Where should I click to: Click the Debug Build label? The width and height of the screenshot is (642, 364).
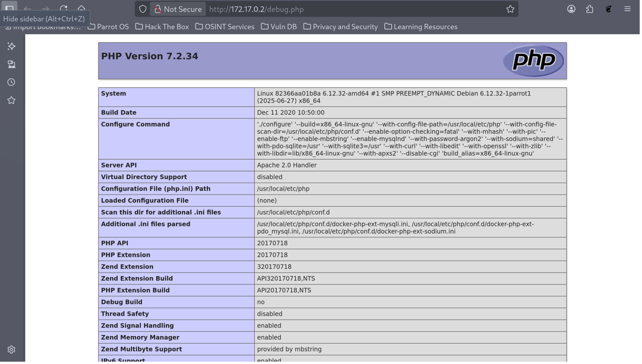pos(122,302)
